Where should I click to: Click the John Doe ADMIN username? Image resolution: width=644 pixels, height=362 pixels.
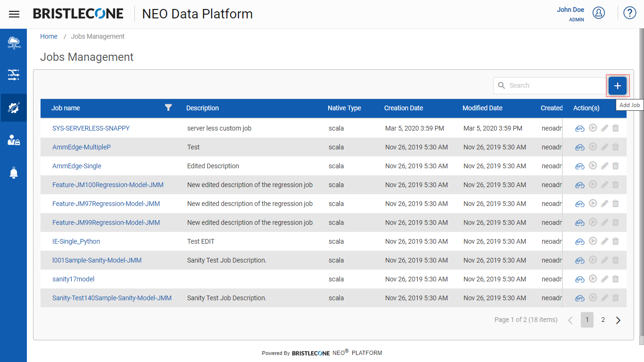point(570,14)
